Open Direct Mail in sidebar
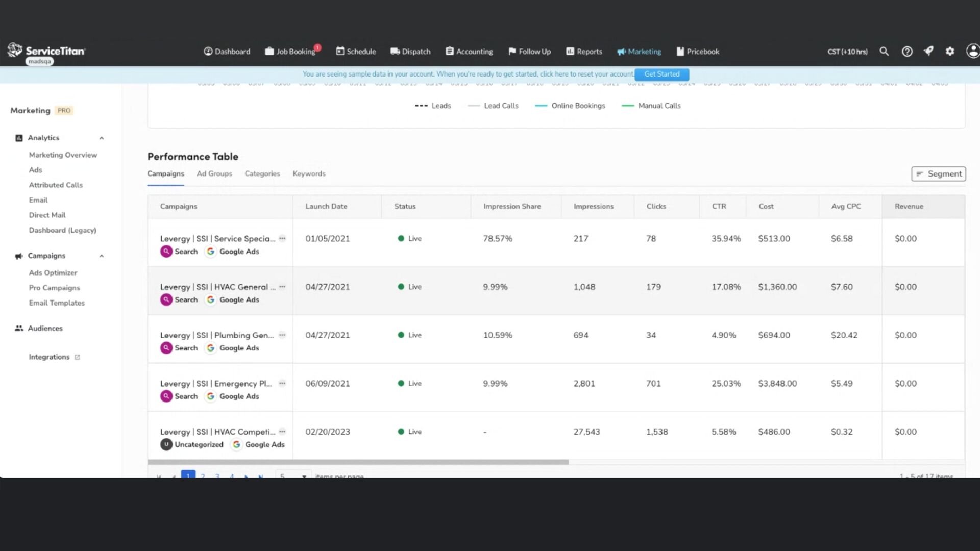 click(47, 215)
